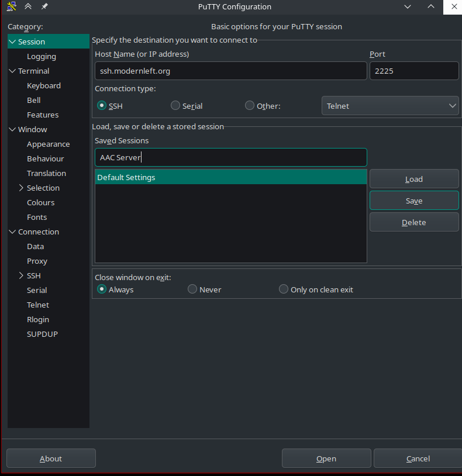This screenshot has width=462, height=476.
Task: Choose Never for close window on exit
Action: [192, 289]
